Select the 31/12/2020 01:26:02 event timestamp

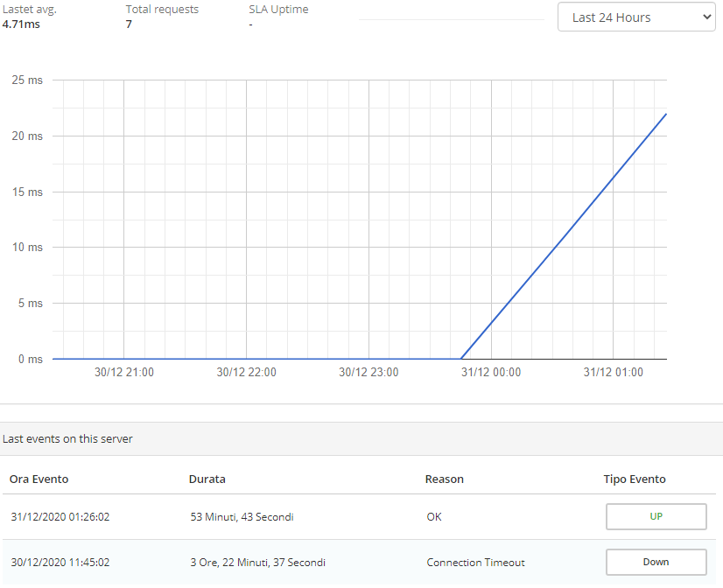[60, 517]
